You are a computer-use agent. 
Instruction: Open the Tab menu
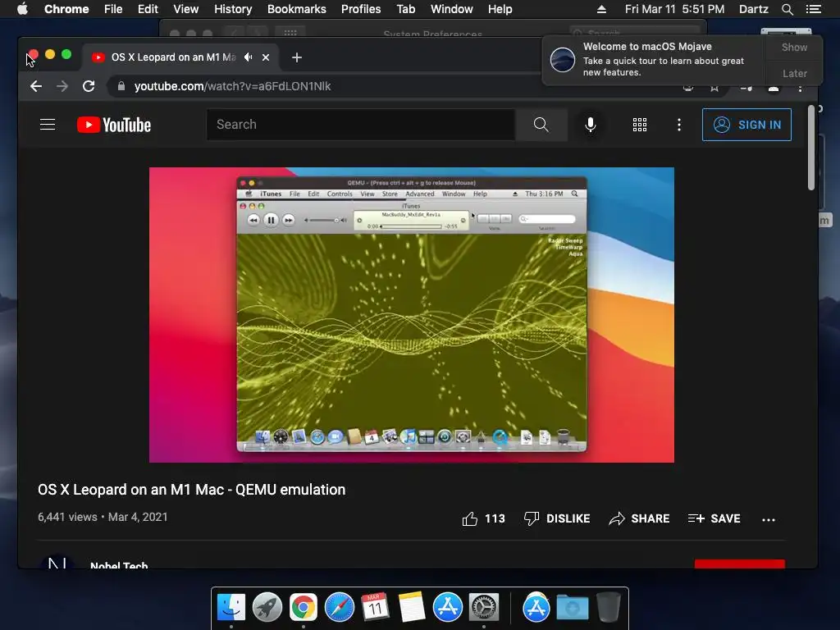(405, 9)
